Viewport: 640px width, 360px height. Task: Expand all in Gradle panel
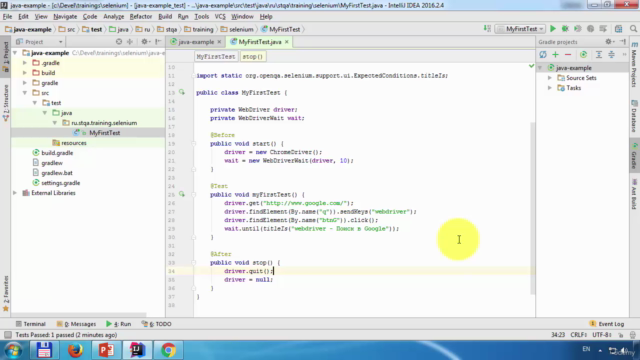[x=599, y=55]
